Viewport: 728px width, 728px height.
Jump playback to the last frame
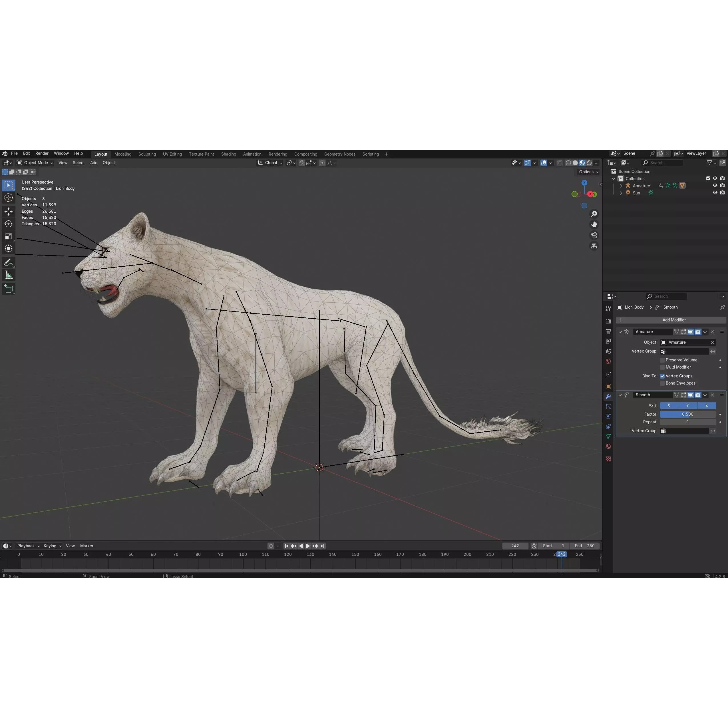[x=323, y=546]
